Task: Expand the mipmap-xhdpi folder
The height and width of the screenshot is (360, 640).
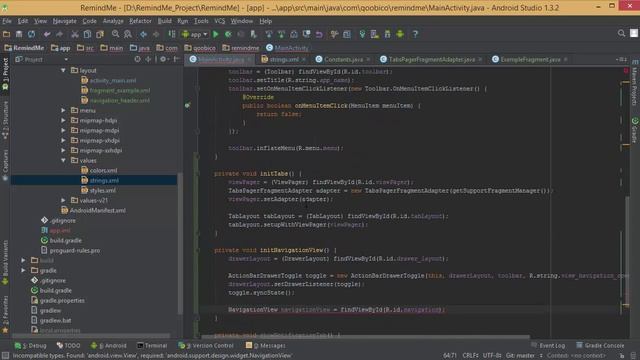Action: point(63,140)
